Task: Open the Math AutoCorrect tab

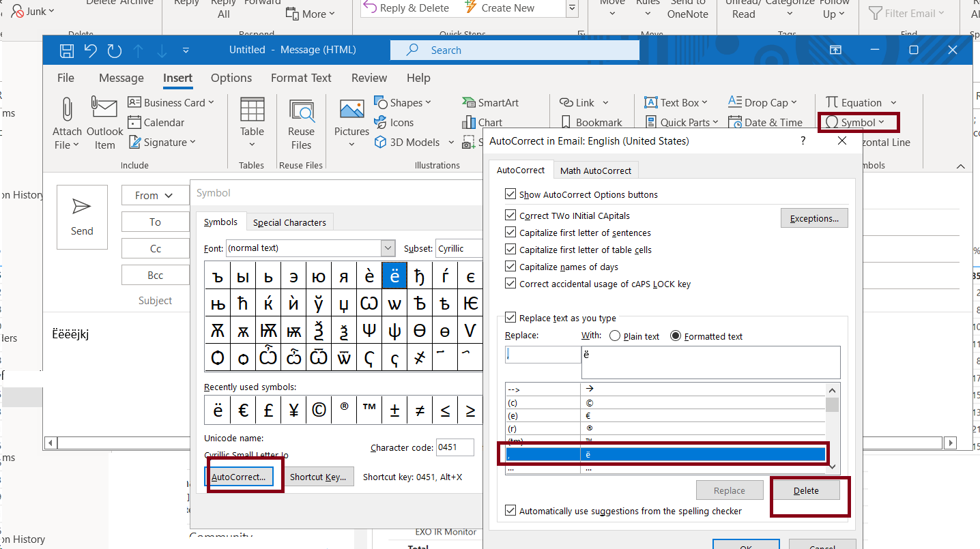Action: 596,170
